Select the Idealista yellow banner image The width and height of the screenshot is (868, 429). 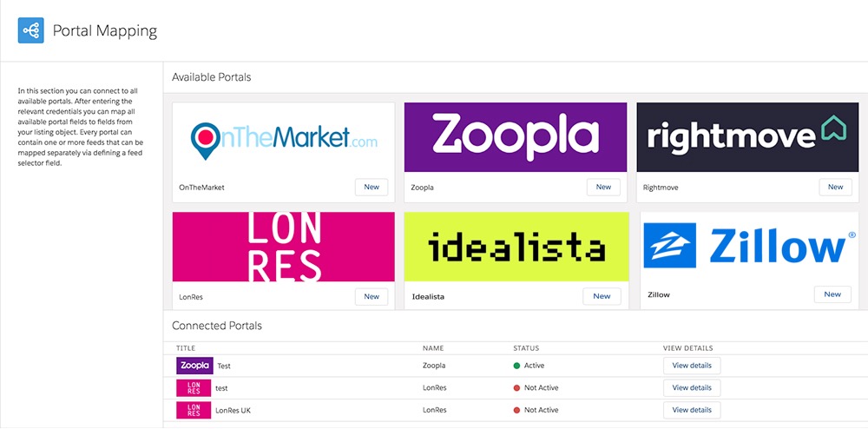tap(516, 247)
